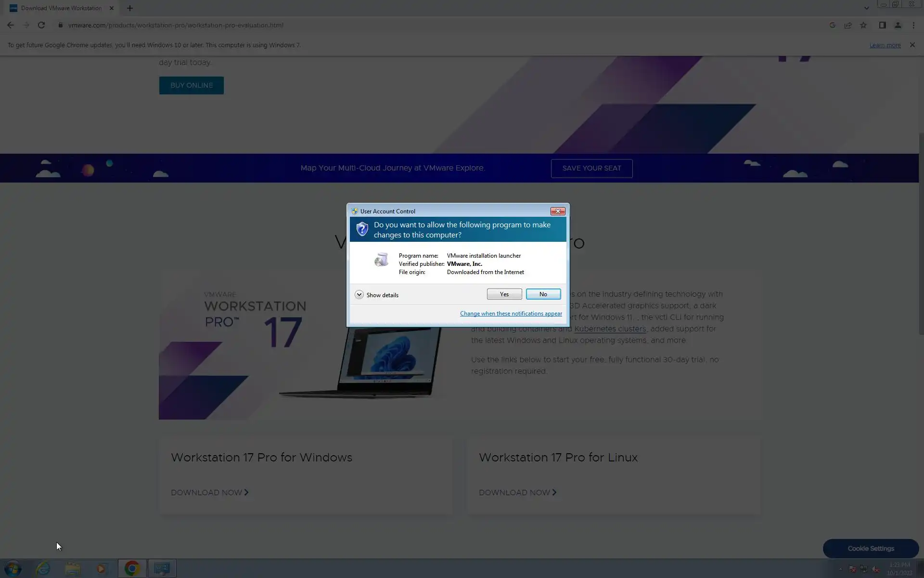Open the share page icon
This screenshot has height=578, width=924.
[x=848, y=25]
